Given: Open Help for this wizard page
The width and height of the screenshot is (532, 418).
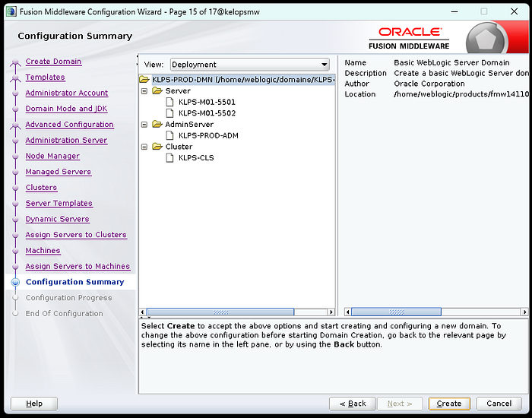Looking at the screenshot, I should 34,404.
